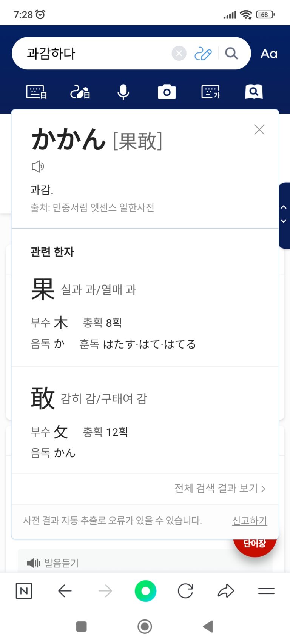Open hanja entry 果
Screen dimensions: 290x644
pos(43,289)
